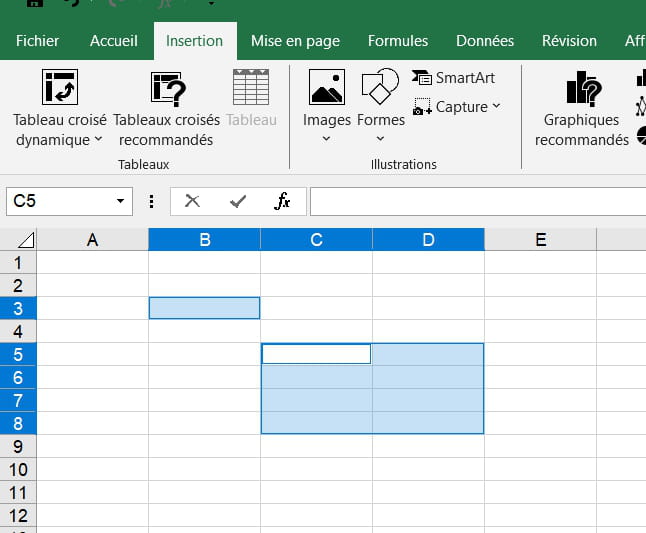
Task: Select row 10 header
Action: (18, 469)
